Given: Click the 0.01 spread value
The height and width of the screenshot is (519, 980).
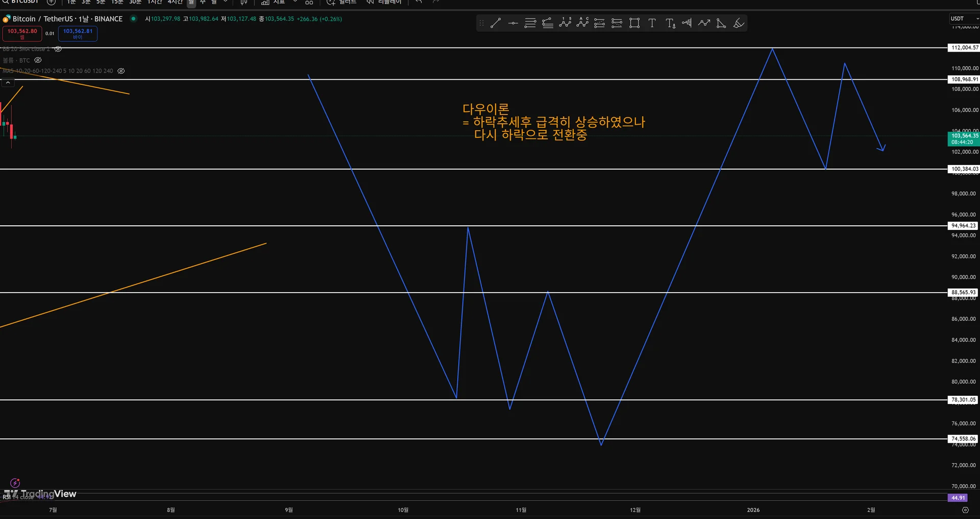Looking at the screenshot, I should pyautogui.click(x=50, y=34).
